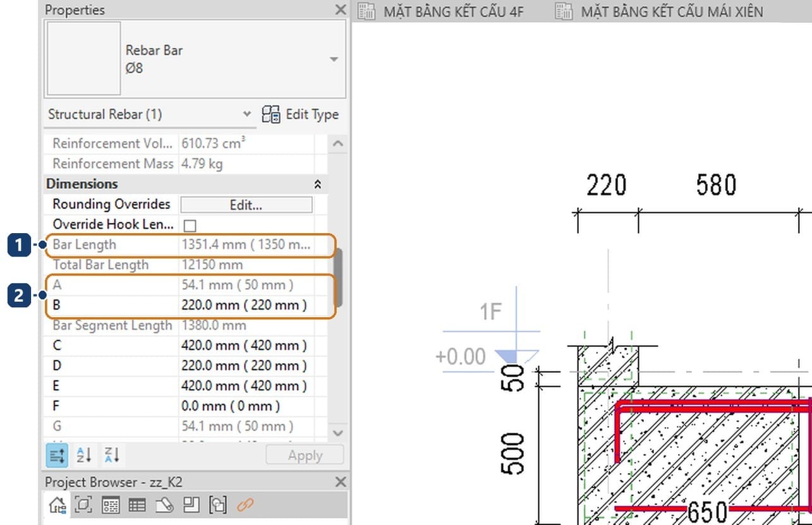The image size is (812, 525).
Task: Click the dashed-frame cube icon in Project Browser
Action: click(83, 505)
